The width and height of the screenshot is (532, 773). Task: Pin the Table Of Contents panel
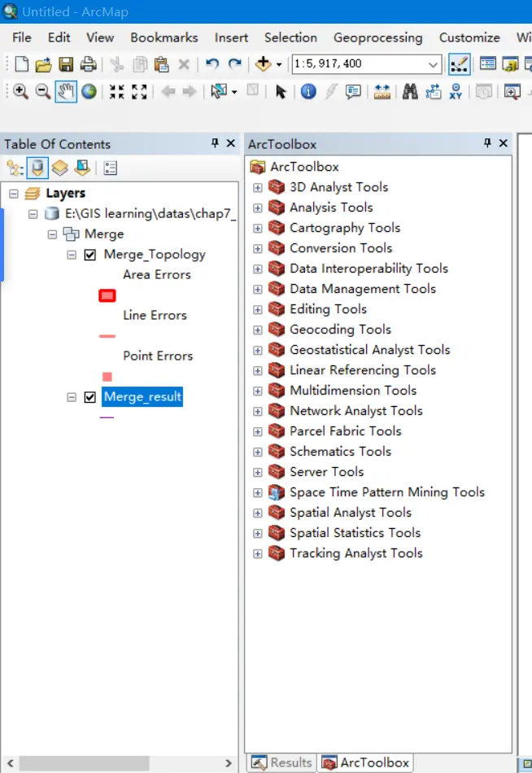coord(215,143)
